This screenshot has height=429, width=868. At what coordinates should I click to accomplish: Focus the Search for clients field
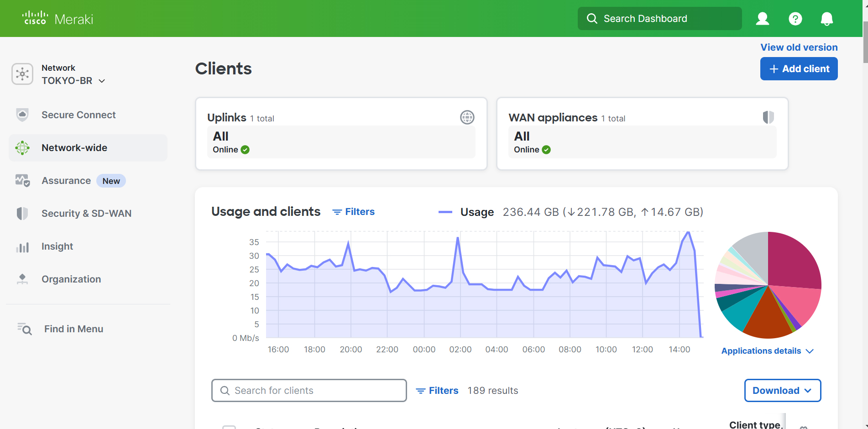click(x=309, y=391)
